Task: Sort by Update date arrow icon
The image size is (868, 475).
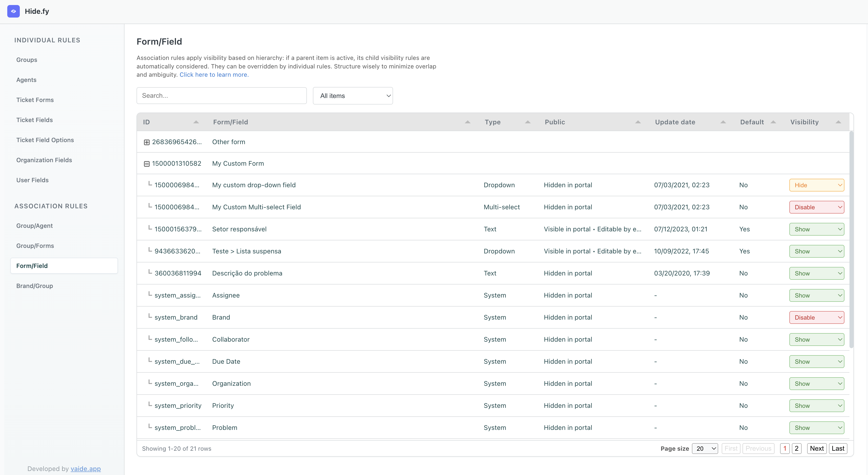Action: click(x=723, y=122)
